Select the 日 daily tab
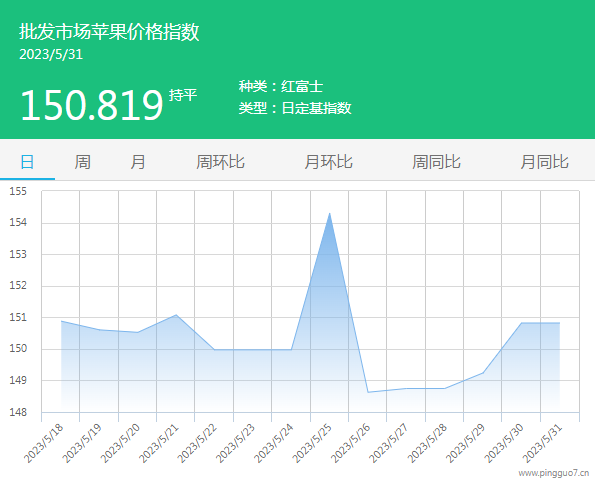 [27, 162]
